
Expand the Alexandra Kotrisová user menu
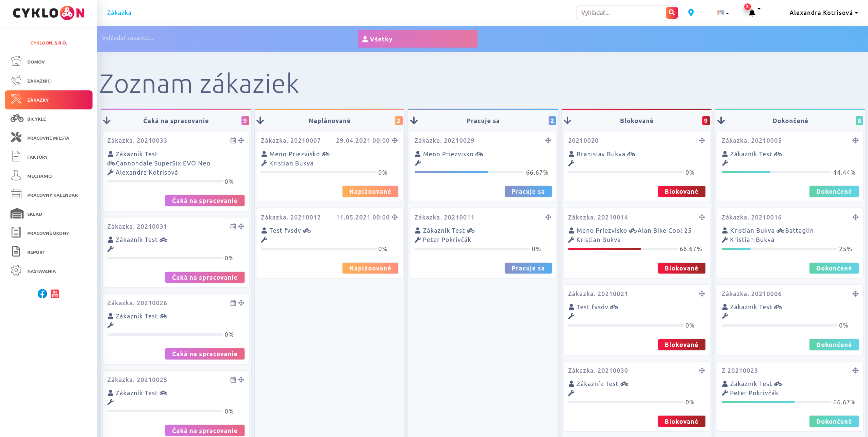click(823, 13)
